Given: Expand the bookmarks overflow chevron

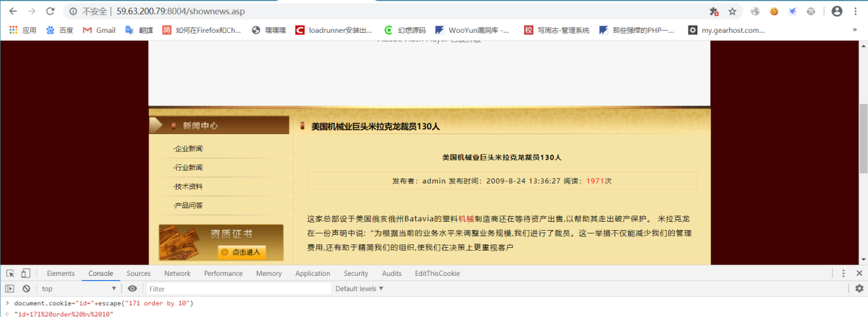Looking at the screenshot, I should pyautogui.click(x=854, y=30).
